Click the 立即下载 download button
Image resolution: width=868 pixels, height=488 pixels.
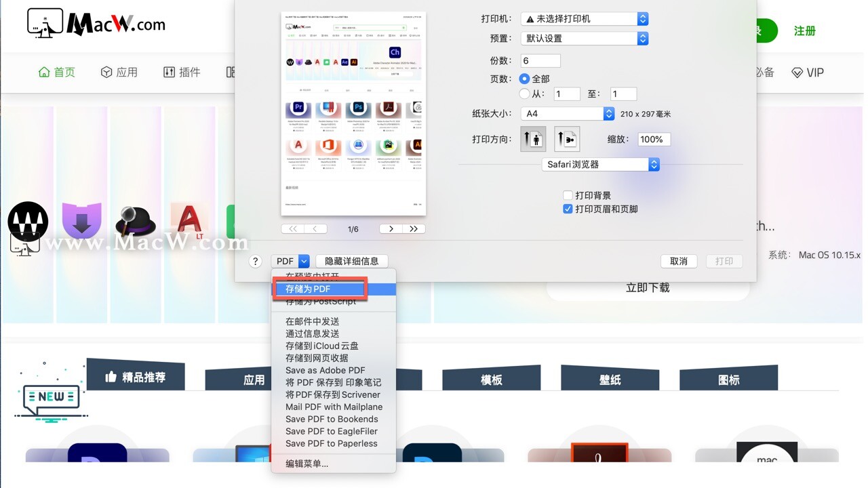(x=648, y=287)
